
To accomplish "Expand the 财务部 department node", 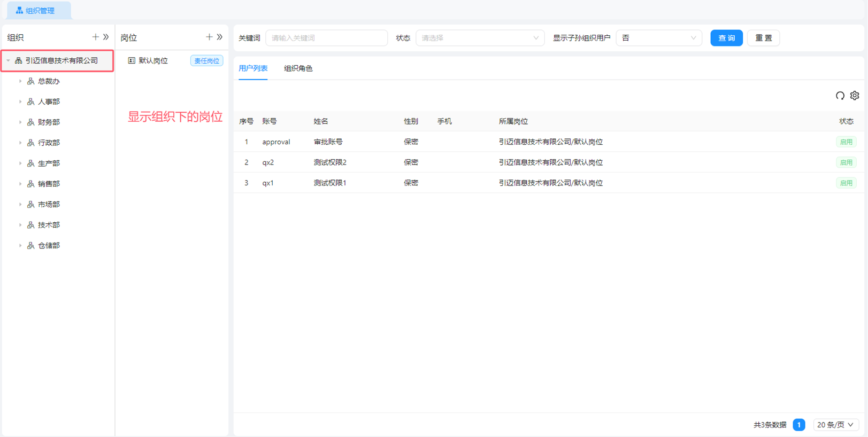I will pyautogui.click(x=20, y=122).
